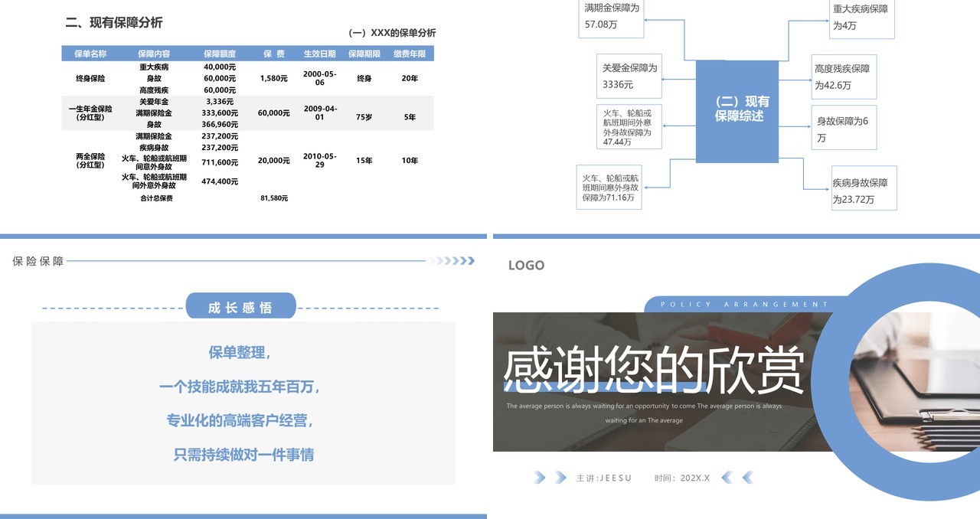Select the 二、现有保障分析 slide title
The width and height of the screenshot is (980, 519).
tap(114, 23)
